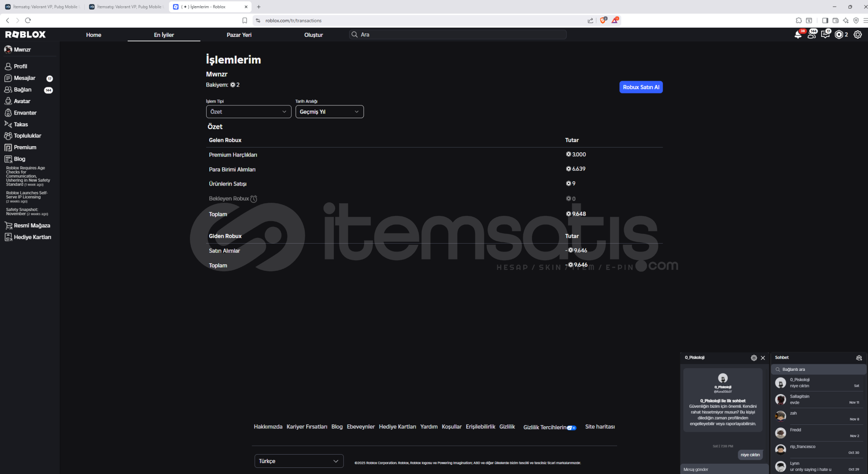Viewport: 868px width, 474px height.
Task: Open the Oluştur navigation item
Action: (x=313, y=35)
